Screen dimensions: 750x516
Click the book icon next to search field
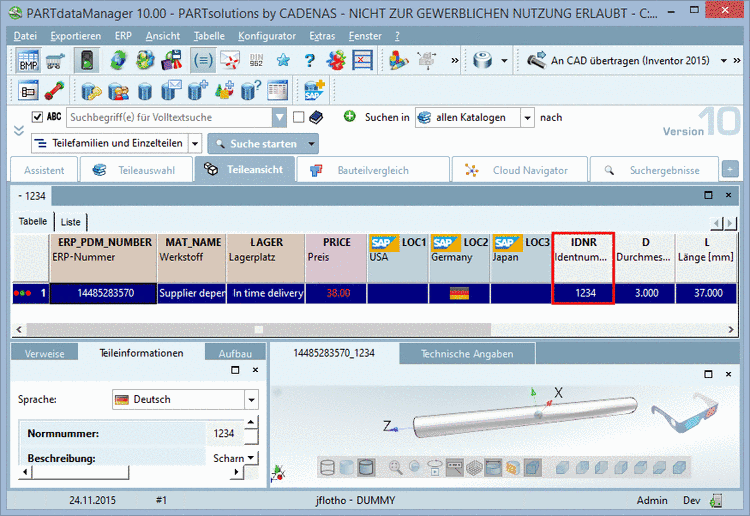point(316,117)
